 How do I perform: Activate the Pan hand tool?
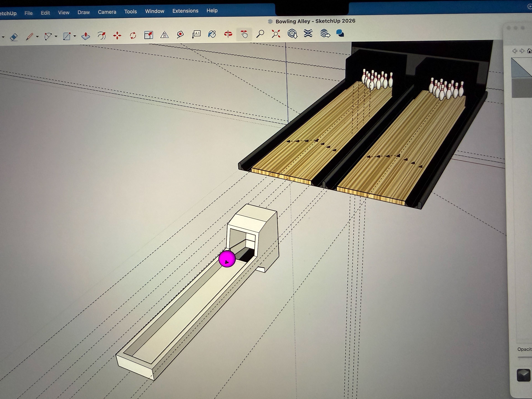(244, 34)
